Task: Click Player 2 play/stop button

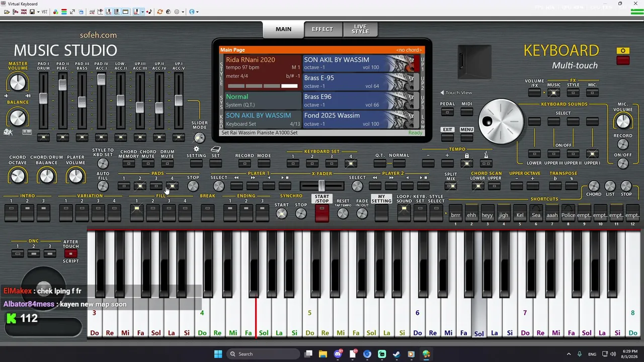Action: tap(424, 186)
